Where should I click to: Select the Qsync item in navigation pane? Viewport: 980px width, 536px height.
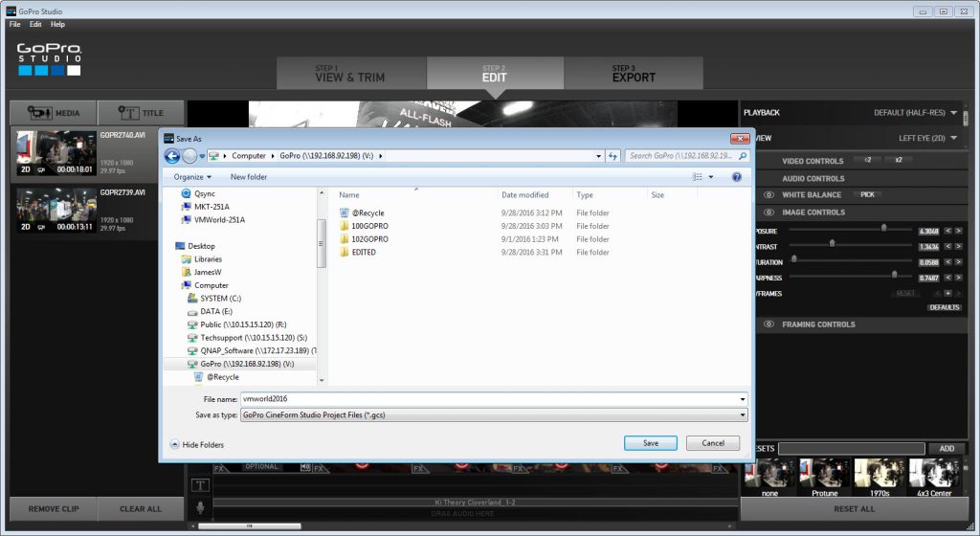click(205, 192)
